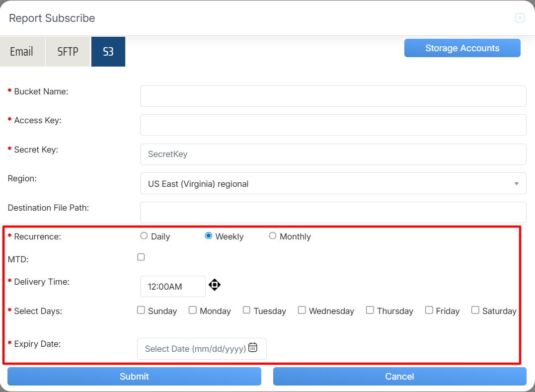Open the S3 tab
The image size is (535, 392).
[108, 52]
